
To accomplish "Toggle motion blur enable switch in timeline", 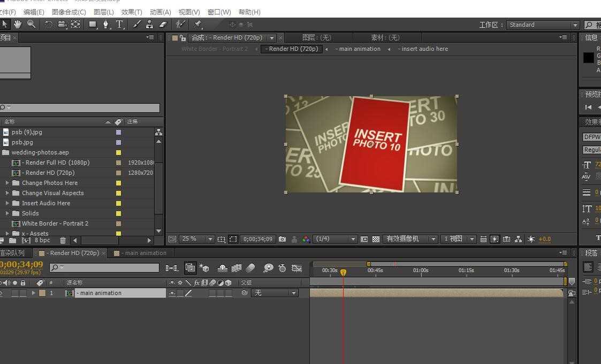I will click(x=250, y=268).
